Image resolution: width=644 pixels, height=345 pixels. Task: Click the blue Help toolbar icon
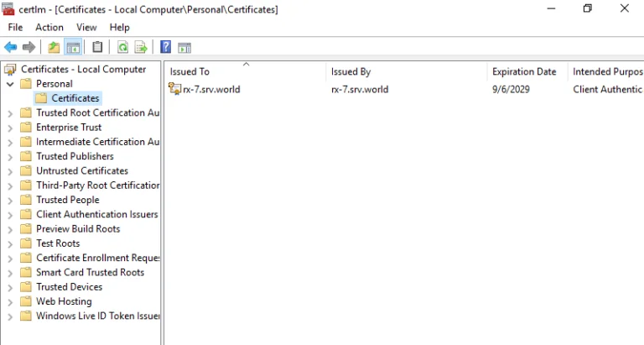[165, 47]
